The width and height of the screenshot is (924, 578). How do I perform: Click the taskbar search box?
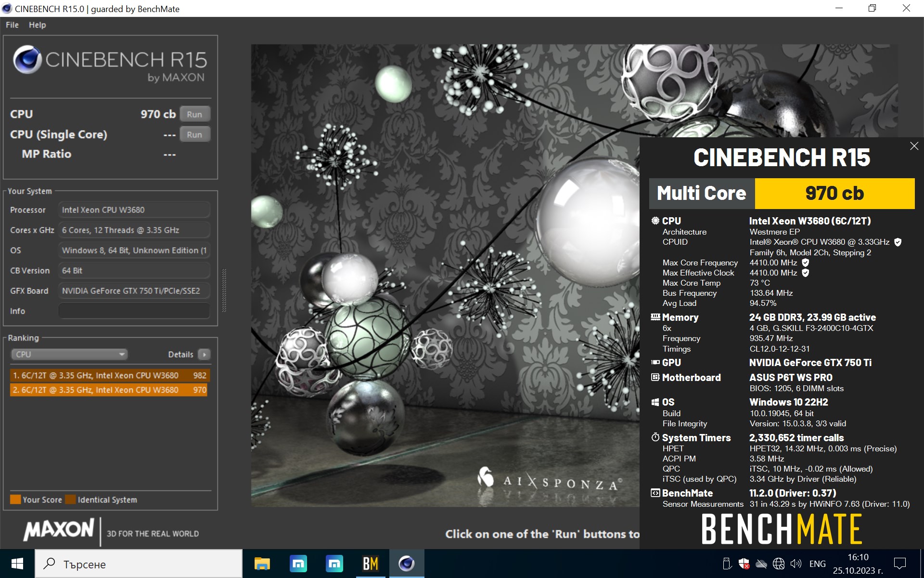tap(139, 564)
